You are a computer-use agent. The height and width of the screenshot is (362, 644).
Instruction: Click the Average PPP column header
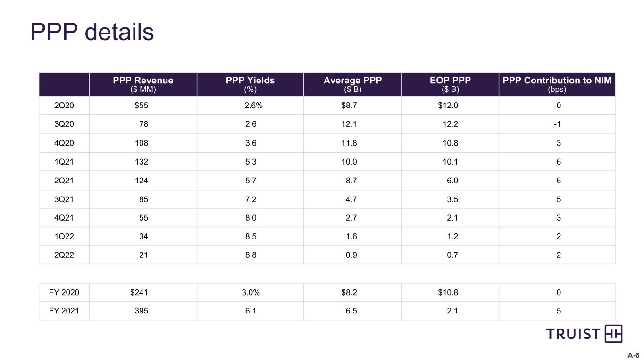[x=352, y=84]
